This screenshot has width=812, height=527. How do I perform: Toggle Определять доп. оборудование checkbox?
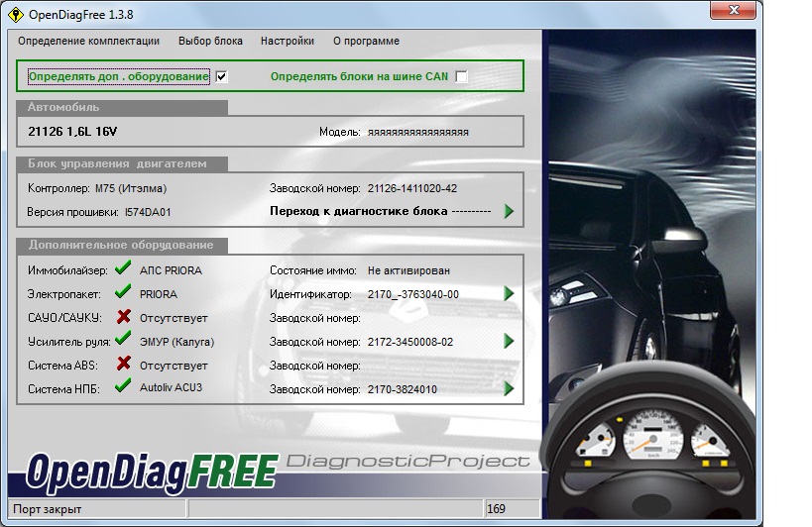click(222, 76)
